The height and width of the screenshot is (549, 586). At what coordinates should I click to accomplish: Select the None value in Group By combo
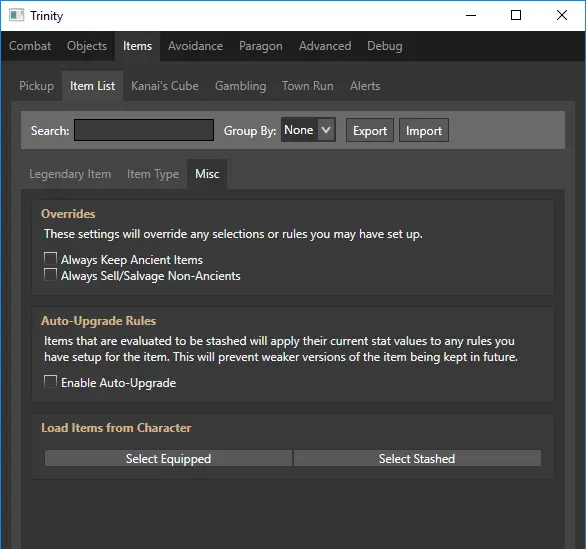(x=299, y=130)
